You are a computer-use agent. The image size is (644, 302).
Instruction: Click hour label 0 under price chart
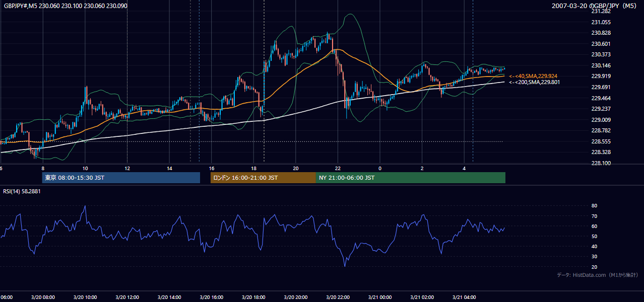[380, 169]
